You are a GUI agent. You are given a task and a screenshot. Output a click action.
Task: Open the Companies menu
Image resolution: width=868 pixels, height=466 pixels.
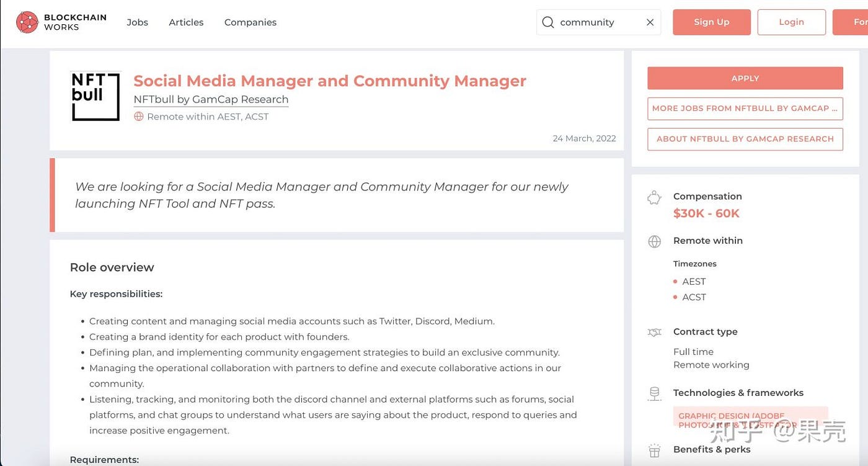[250, 22]
